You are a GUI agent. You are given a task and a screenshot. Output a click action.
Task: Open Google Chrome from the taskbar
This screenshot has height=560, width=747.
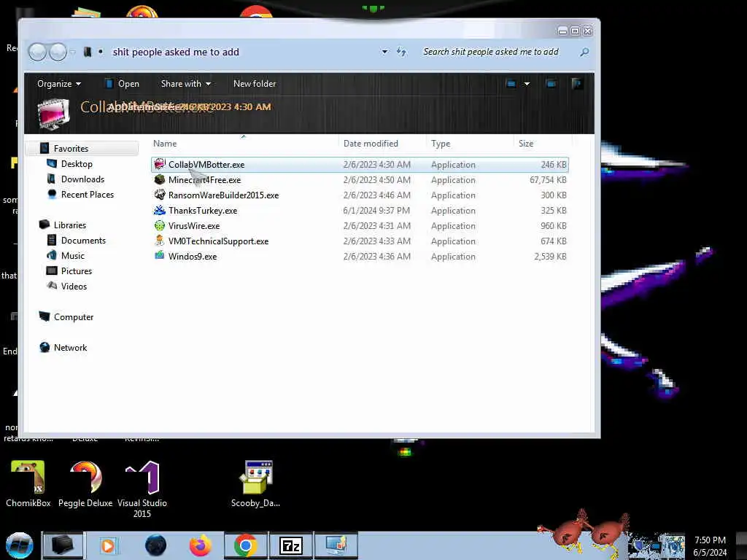point(246,545)
